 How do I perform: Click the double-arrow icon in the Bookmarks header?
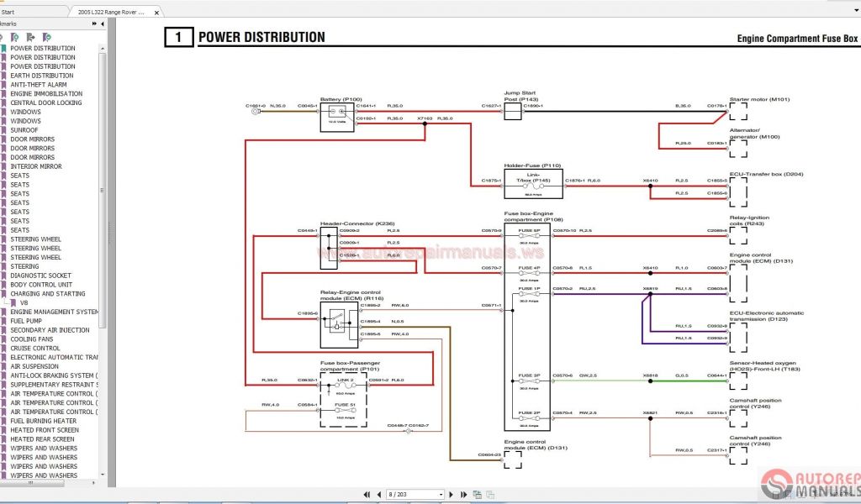point(95,25)
